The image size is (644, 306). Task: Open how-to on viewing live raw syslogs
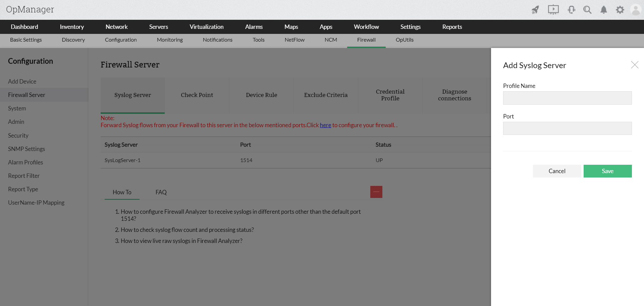(181, 241)
